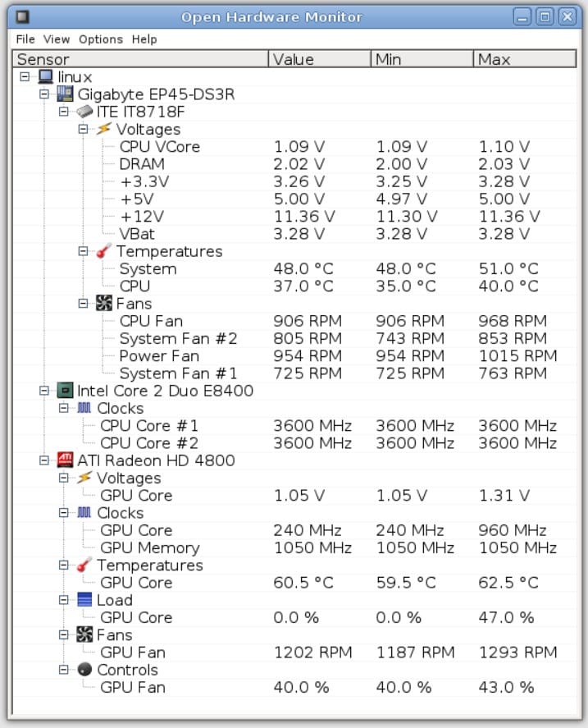Click the 43.0 % GPU Fan control max
The width and height of the screenshot is (588, 728).
point(506,687)
